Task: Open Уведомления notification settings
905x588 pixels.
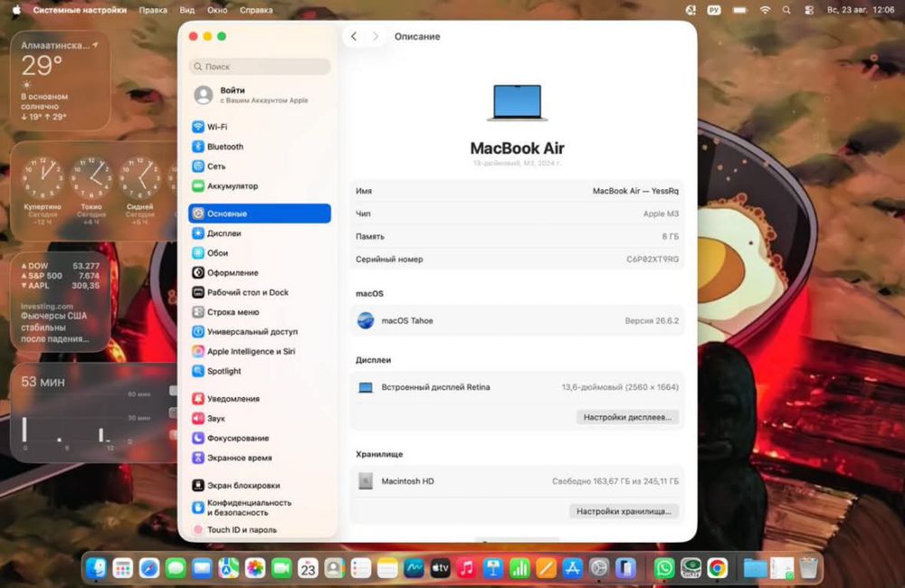Action: coord(259,398)
